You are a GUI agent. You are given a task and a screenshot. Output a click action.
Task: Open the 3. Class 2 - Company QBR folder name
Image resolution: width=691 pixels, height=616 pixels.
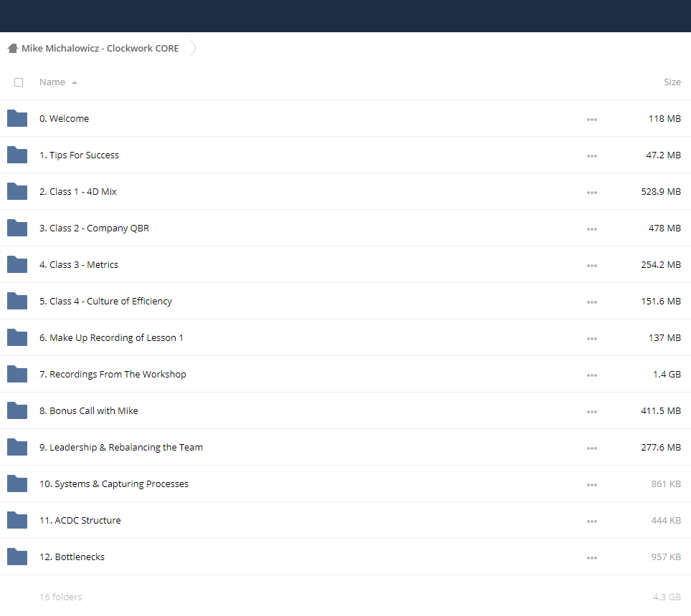pyautogui.click(x=94, y=228)
